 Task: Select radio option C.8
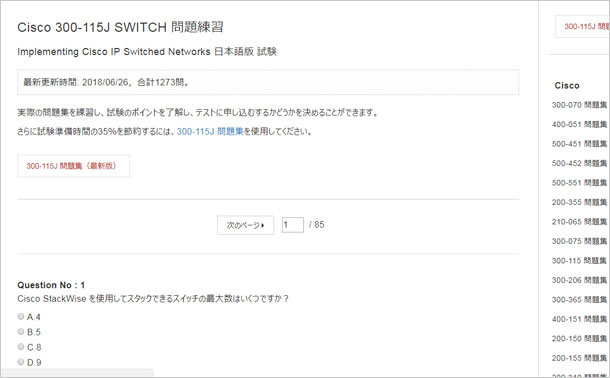click(21, 347)
